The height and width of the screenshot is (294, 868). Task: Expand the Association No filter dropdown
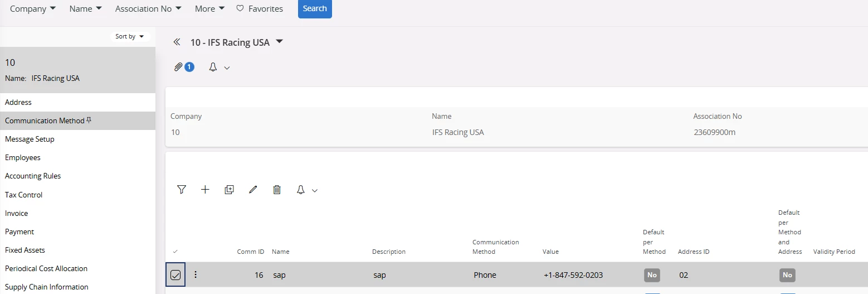point(148,9)
